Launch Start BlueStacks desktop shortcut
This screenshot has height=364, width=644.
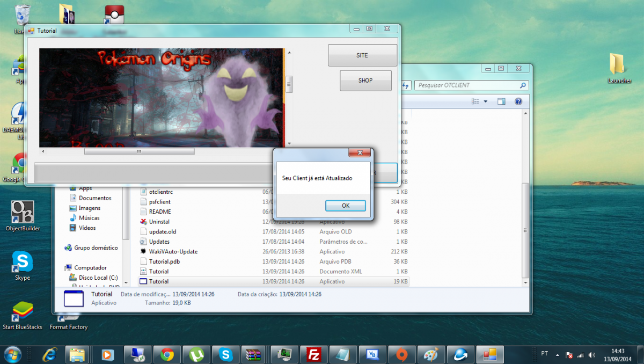23,315
